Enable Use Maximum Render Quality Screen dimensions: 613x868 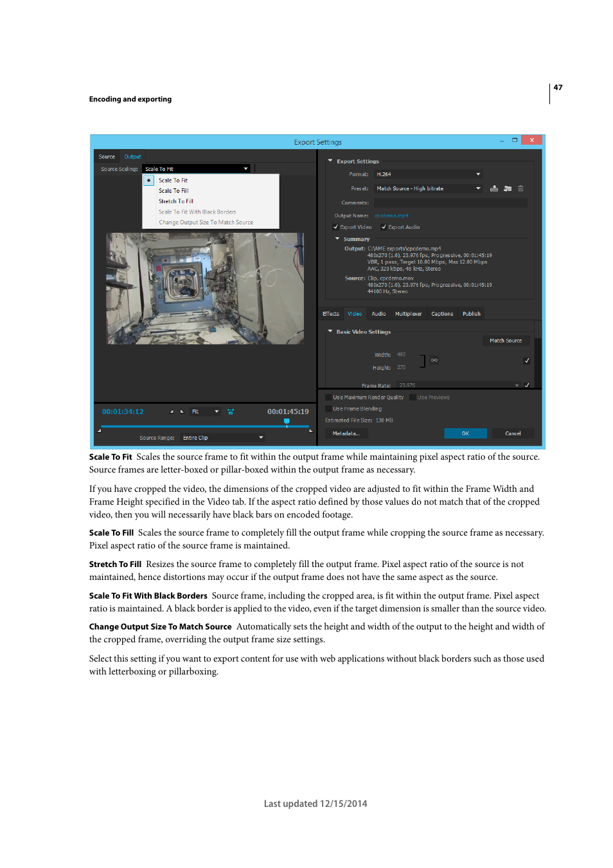(328, 397)
